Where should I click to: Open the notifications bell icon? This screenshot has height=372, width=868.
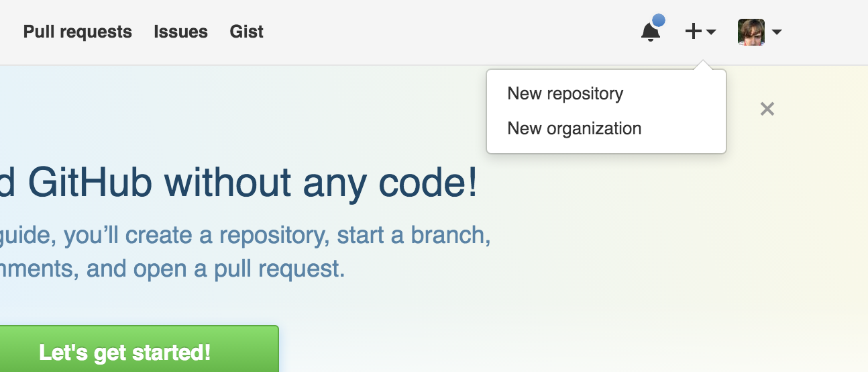(650, 32)
